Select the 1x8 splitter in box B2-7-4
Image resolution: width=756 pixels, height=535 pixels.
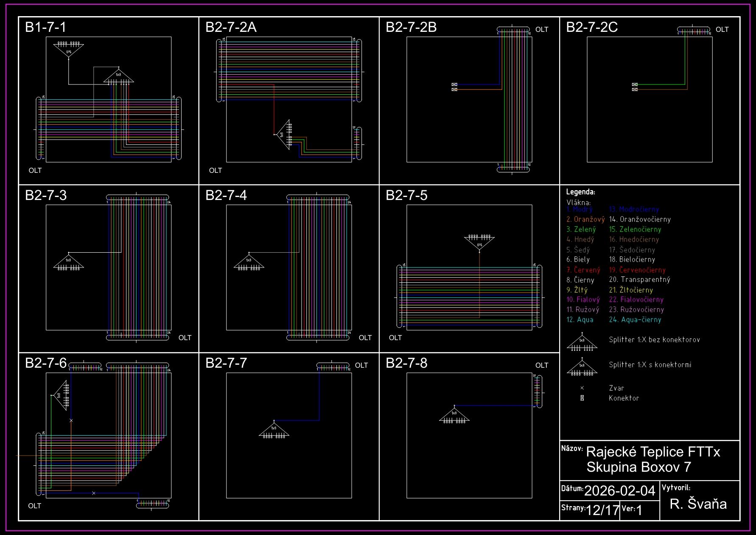click(249, 262)
